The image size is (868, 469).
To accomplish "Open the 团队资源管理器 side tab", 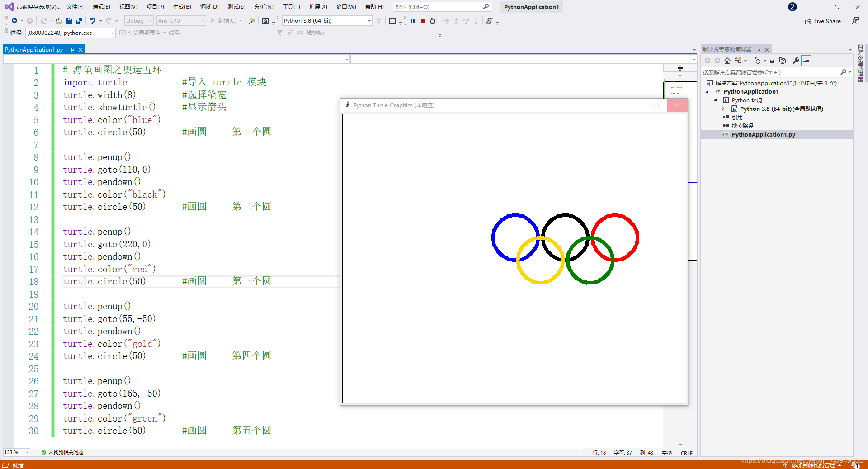I will (860, 64).
